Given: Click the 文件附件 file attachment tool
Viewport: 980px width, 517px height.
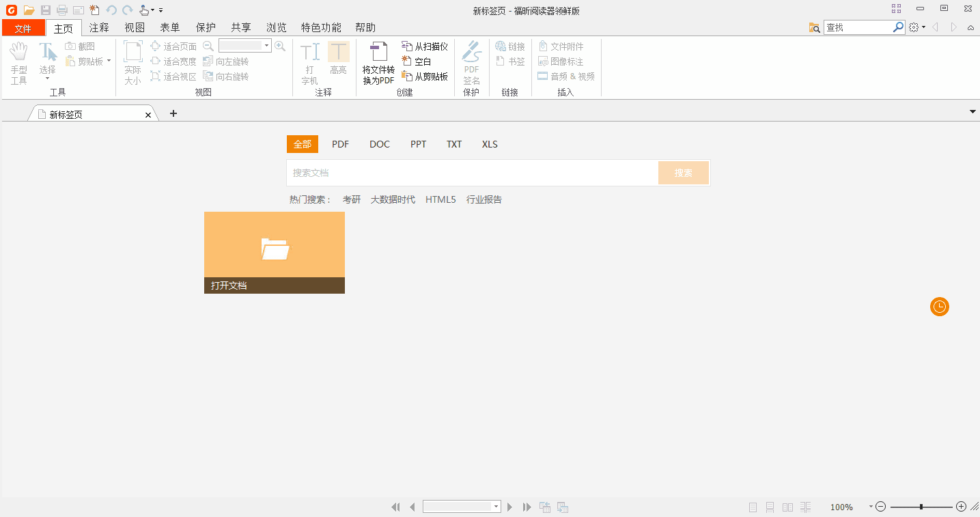Looking at the screenshot, I should (561, 46).
